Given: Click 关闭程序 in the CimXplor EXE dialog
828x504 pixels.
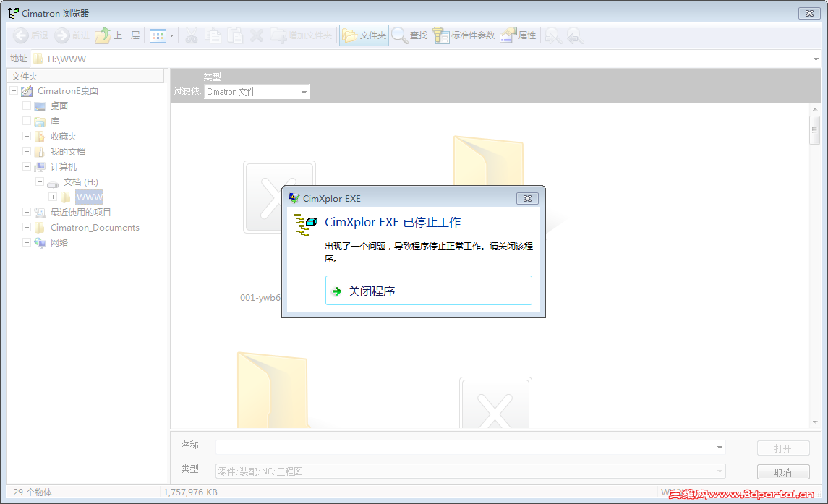Looking at the screenshot, I should point(428,291).
